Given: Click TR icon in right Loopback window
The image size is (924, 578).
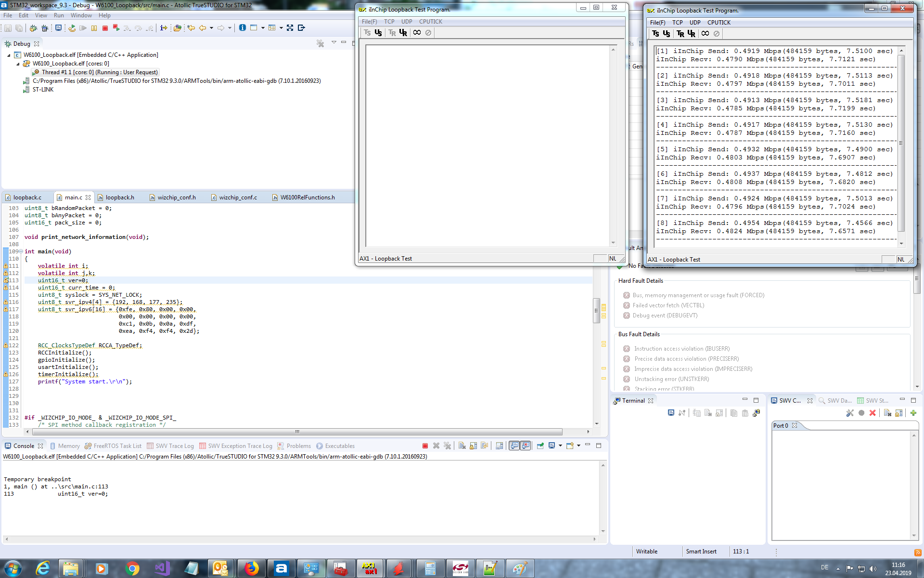Looking at the screenshot, I should point(680,34).
